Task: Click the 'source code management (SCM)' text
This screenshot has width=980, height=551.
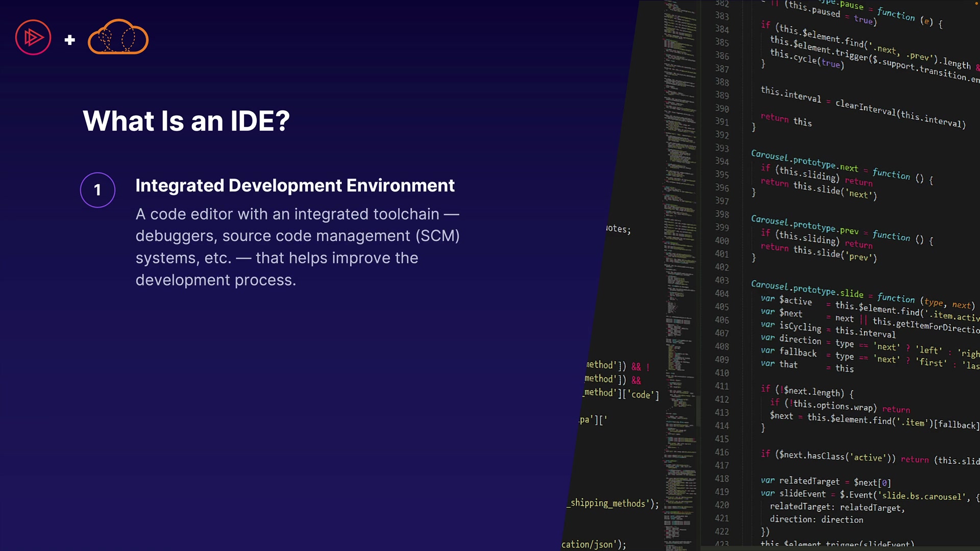Action: tap(340, 236)
